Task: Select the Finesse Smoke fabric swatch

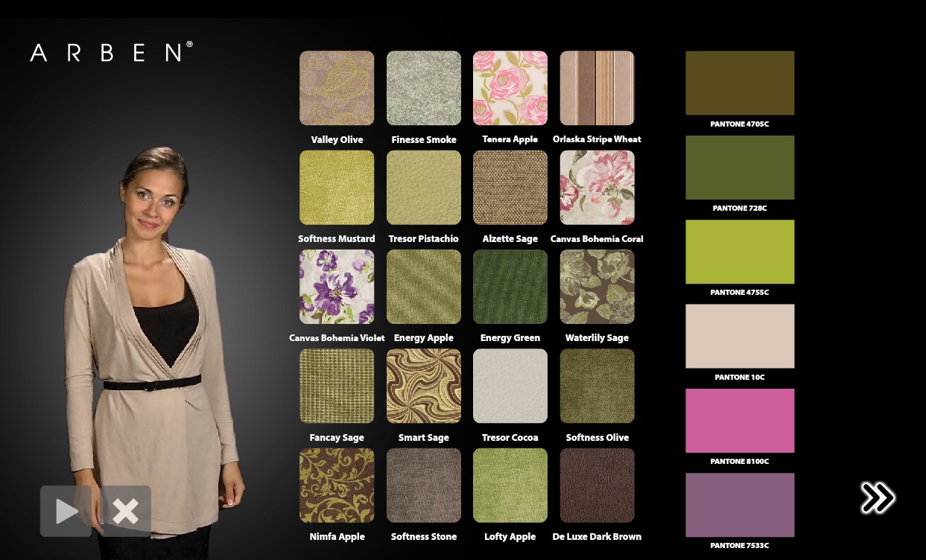Action: 424,88
